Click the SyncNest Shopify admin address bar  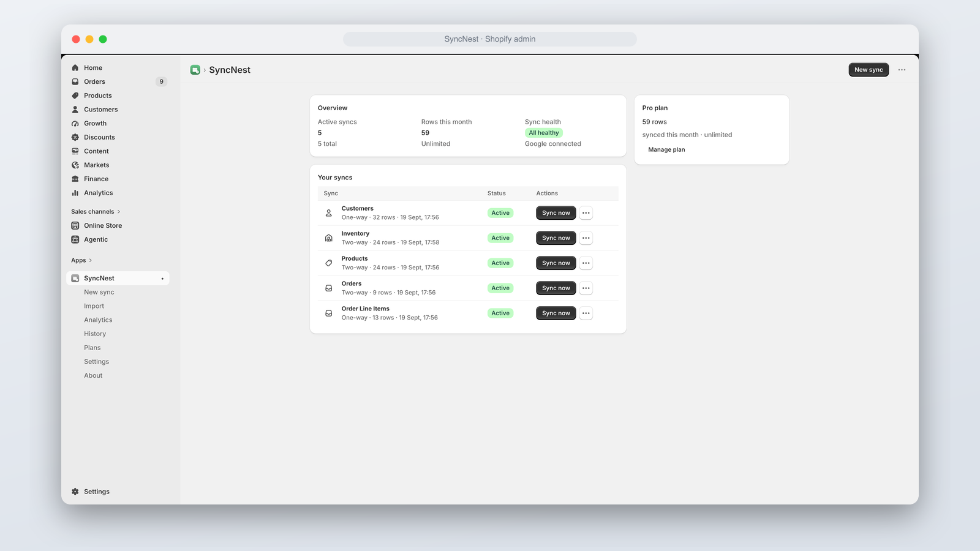point(490,39)
